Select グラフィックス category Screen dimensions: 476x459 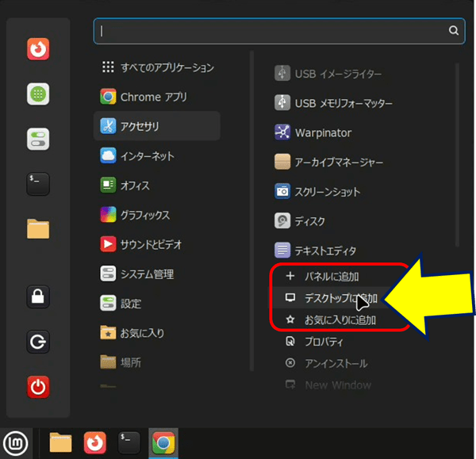pyautogui.click(x=157, y=215)
